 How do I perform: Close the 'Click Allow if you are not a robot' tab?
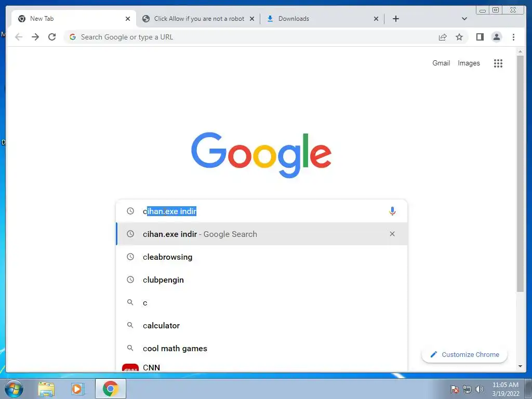point(252,19)
